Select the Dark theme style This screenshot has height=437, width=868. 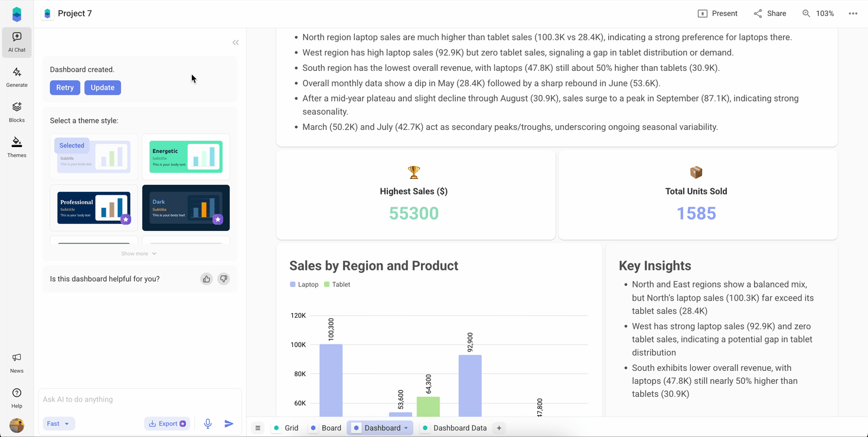coord(186,207)
